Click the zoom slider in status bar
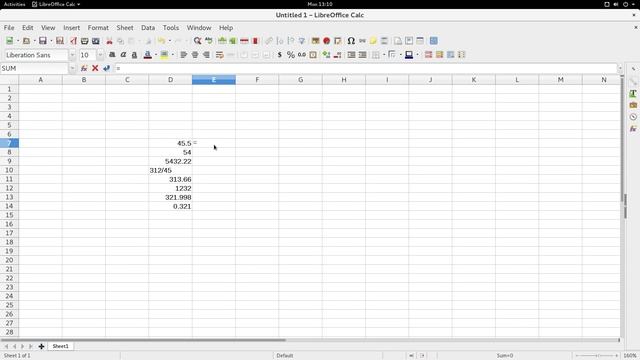Image resolution: width=640 pixels, height=360 pixels. [x=596, y=356]
